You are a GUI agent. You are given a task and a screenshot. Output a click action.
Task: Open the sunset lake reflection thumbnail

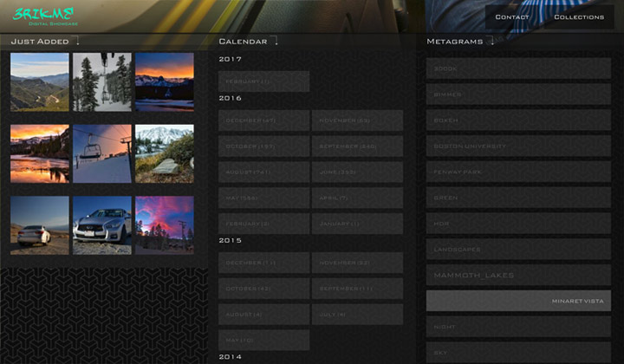click(x=40, y=153)
